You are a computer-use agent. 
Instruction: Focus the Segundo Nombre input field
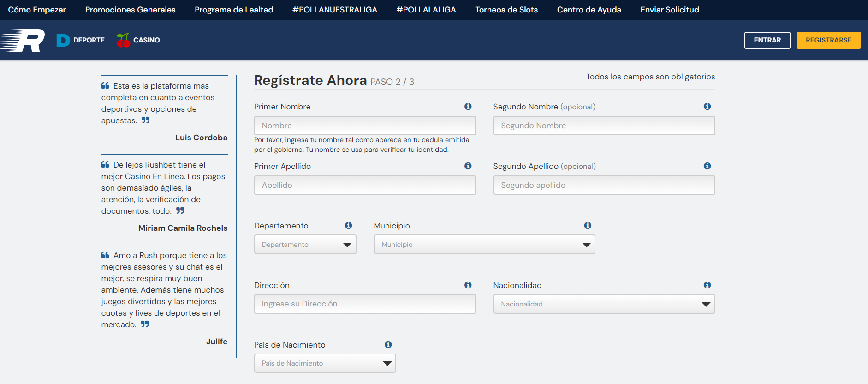click(x=604, y=126)
